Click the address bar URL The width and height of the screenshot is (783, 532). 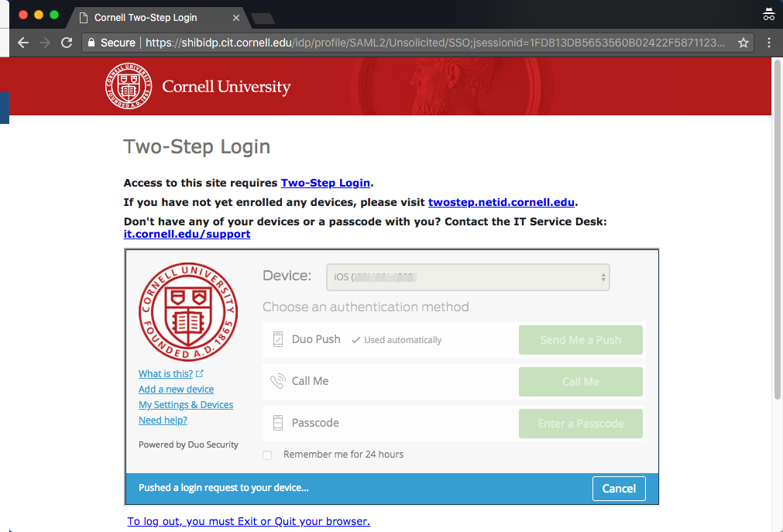(434, 43)
